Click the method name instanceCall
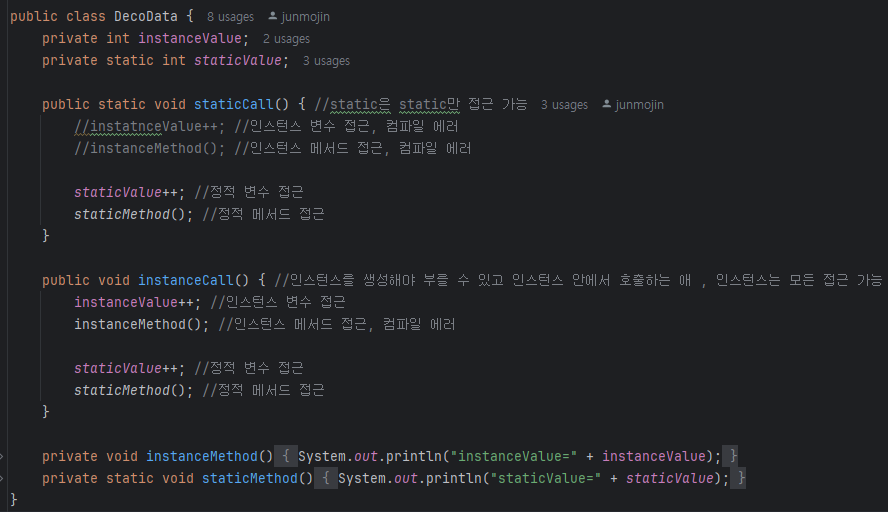Screen dimensions: 888x512 coord(186,280)
